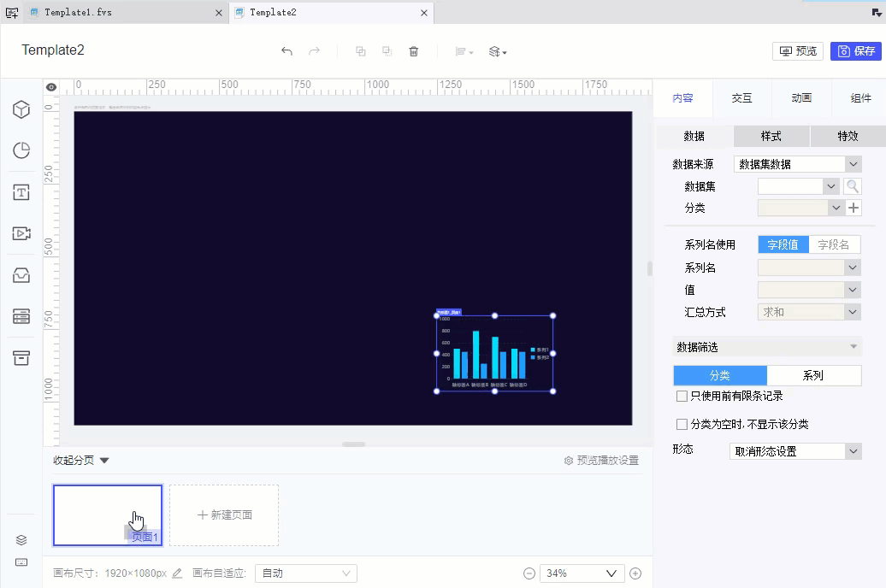Open the 系列名 dropdown
The height and width of the screenshot is (588, 886).
point(809,268)
